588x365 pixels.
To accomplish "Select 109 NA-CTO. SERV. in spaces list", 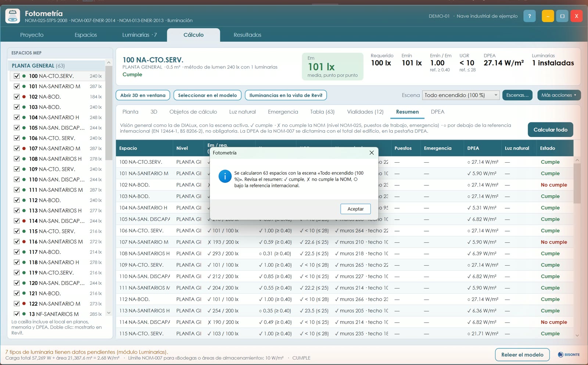I will (57, 169).
